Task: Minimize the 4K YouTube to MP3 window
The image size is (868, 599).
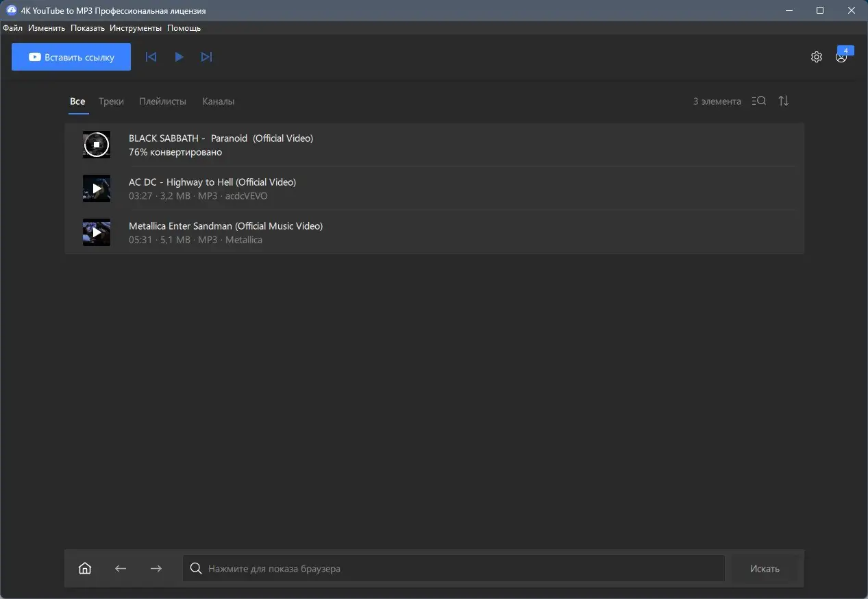Action: point(789,10)
